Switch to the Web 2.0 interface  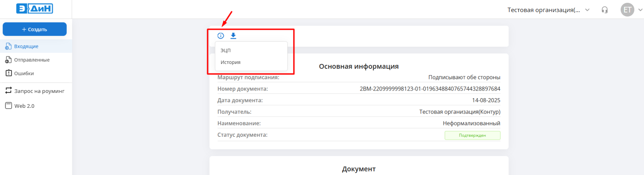pyautogui.click(x=24, y=106)
